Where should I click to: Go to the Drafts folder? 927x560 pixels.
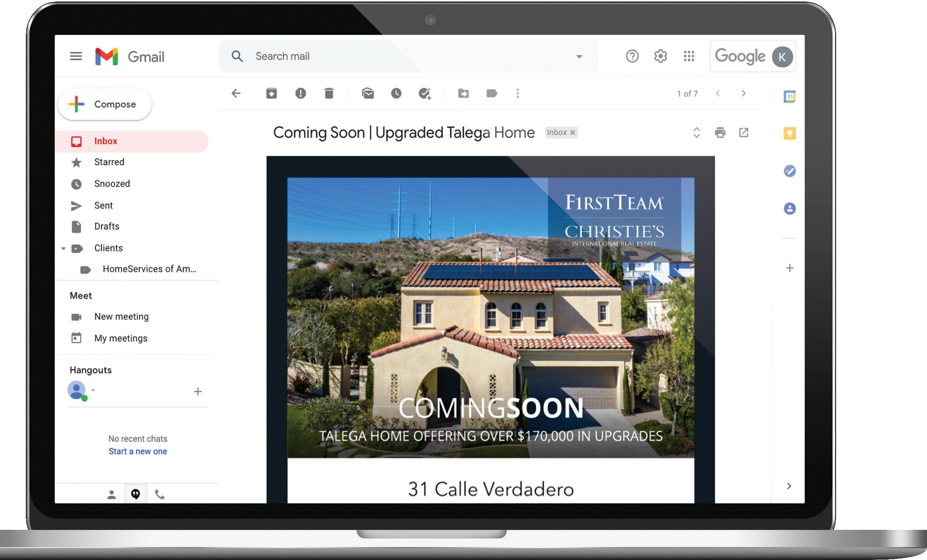[107, 226]
